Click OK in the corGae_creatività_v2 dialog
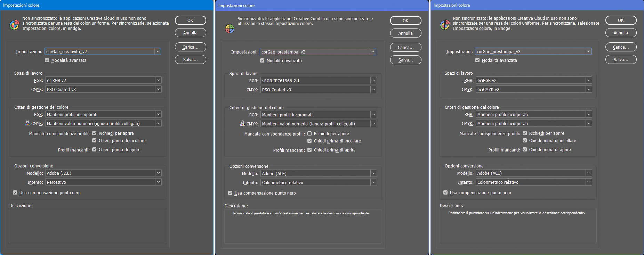The width and height of the screenshot is (644, 255). [190, 20]
